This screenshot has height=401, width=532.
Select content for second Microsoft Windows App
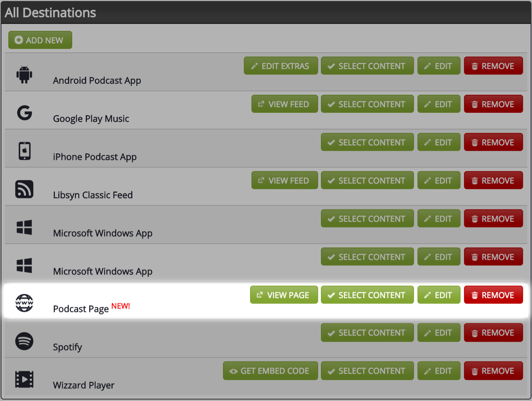[x=367, y=256]
